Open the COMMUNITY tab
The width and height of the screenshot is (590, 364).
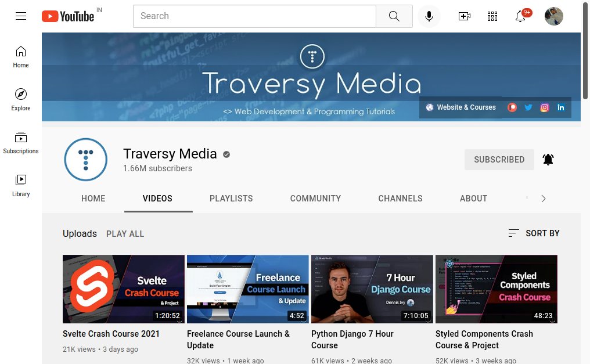[x=315, y=199]
